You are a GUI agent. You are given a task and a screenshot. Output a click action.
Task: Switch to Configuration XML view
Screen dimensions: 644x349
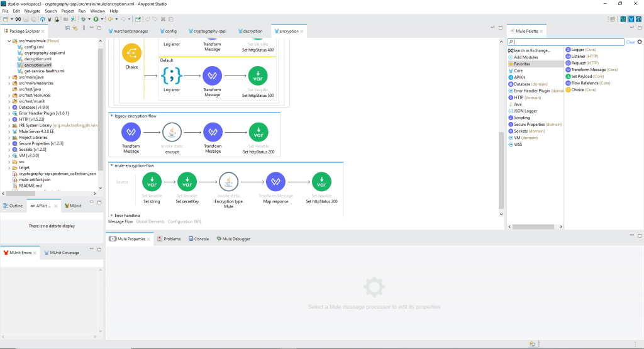tap(184, 222)
